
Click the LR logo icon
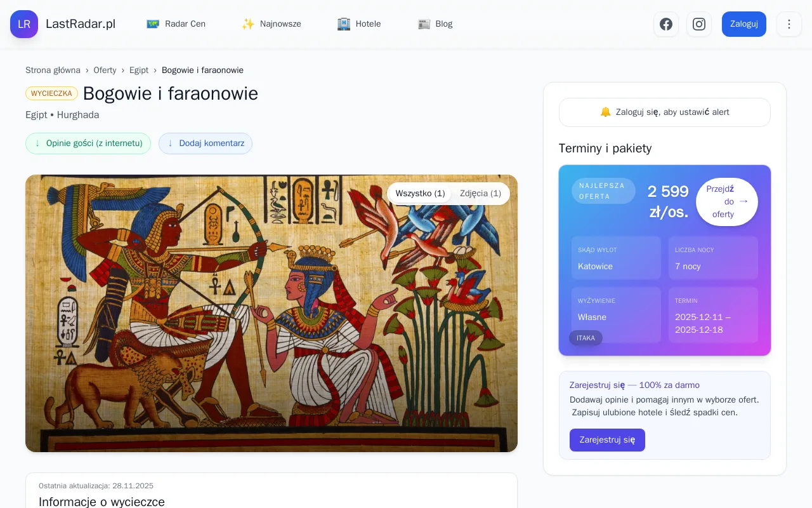point(24,24)
